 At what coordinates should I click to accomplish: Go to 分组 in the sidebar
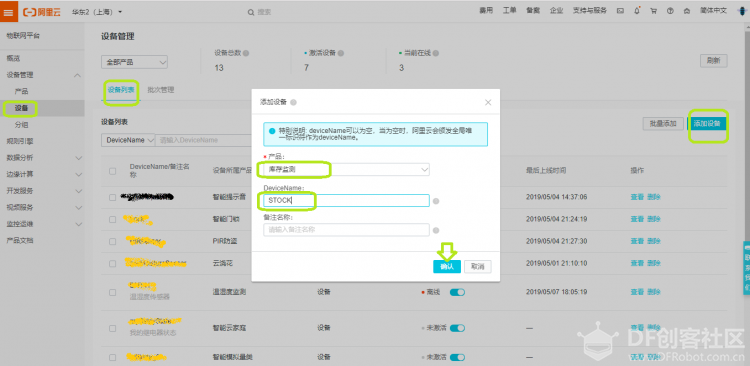coord(22,125)
